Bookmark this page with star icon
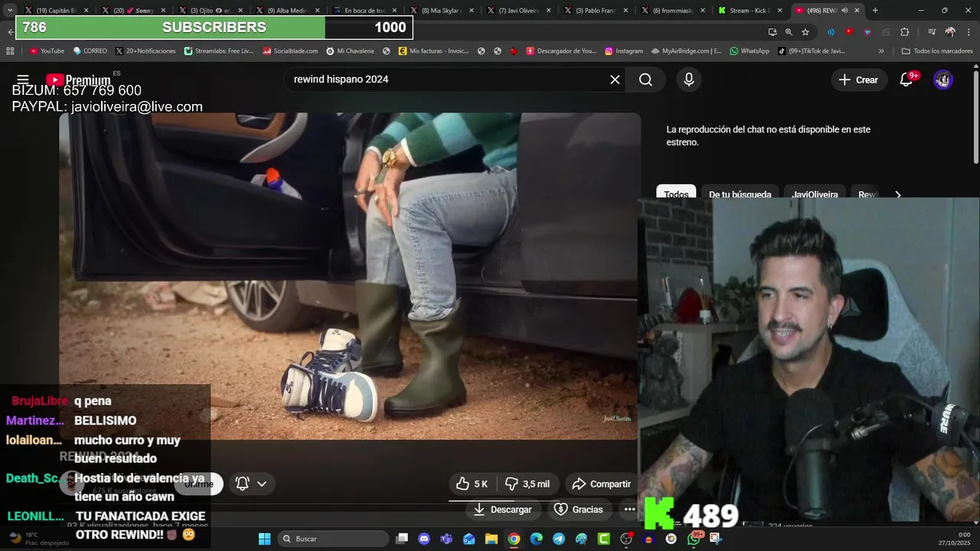The height and width of the screenshot is (551, 980). click(805, 32)
